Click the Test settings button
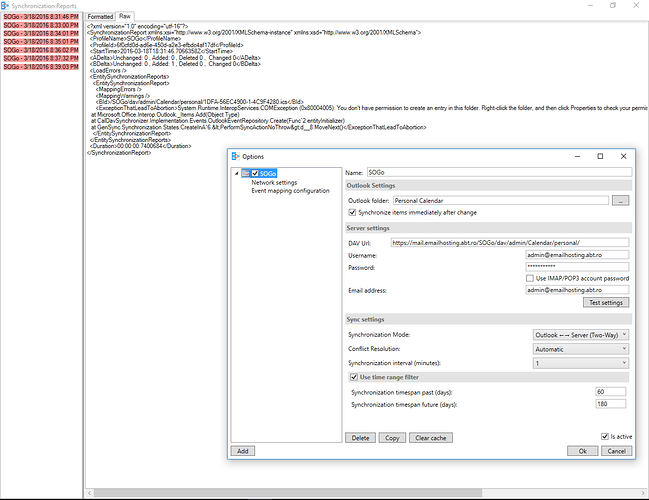Viewport: 649px width, 500px height. click(x=606, y=303)
